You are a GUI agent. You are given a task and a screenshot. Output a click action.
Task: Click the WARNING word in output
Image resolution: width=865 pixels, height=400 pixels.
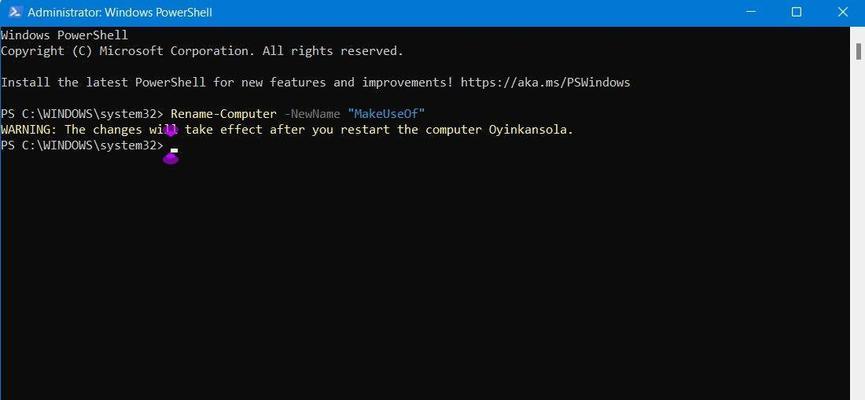(29, 130)
